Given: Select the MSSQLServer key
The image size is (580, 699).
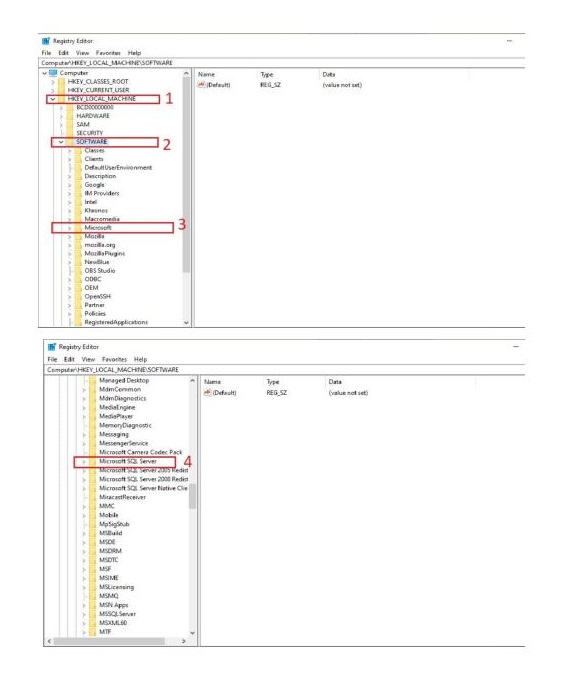Looking at the screenshot, I should (x=117, y=614).
